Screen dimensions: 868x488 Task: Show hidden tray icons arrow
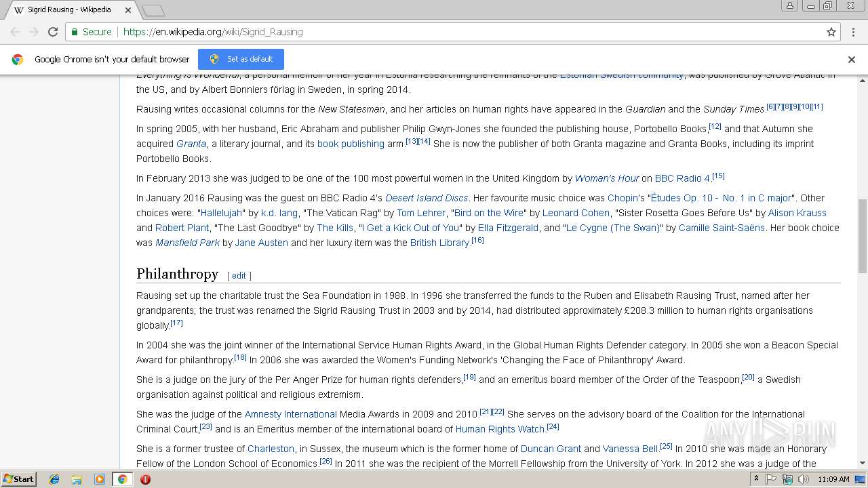click(x=757, y=479)
